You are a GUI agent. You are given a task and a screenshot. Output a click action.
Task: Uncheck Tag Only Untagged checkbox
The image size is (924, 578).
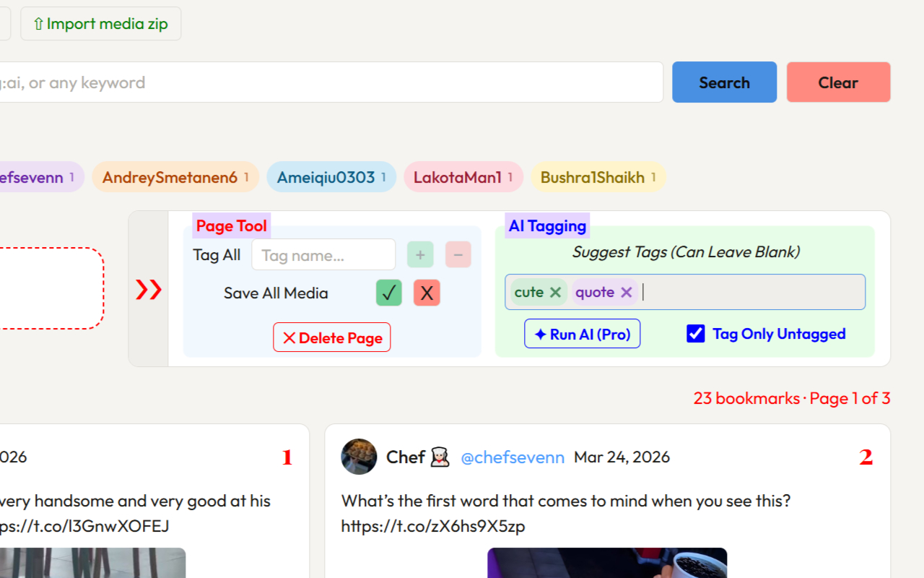(696, 334)
